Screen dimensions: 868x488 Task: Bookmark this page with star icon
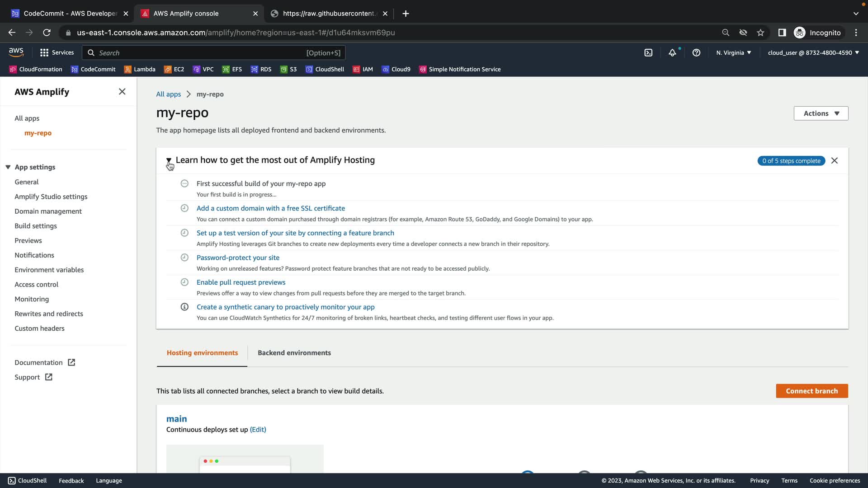[x=760, y=33]
